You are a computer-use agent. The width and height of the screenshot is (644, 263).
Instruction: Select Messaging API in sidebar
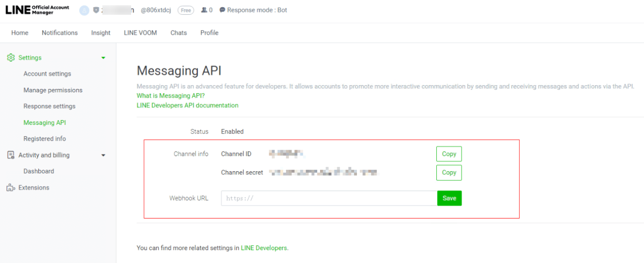click(x=45, y=122)
